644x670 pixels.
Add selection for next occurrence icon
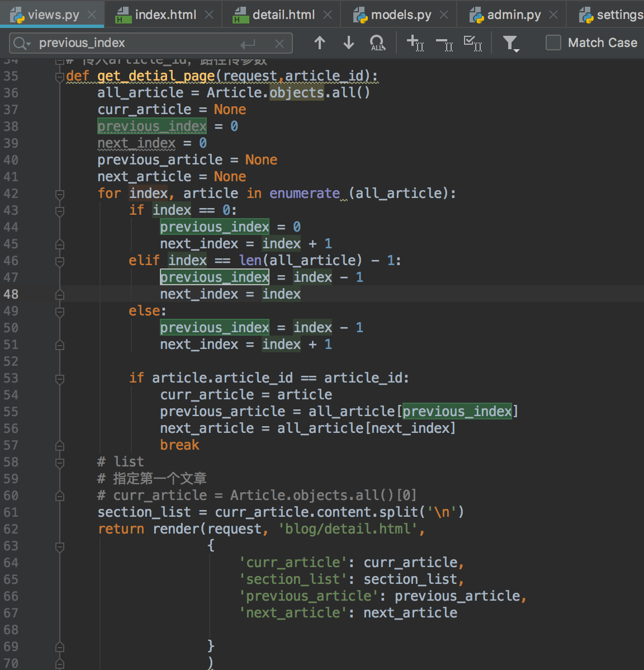click(x=415, y=43)
